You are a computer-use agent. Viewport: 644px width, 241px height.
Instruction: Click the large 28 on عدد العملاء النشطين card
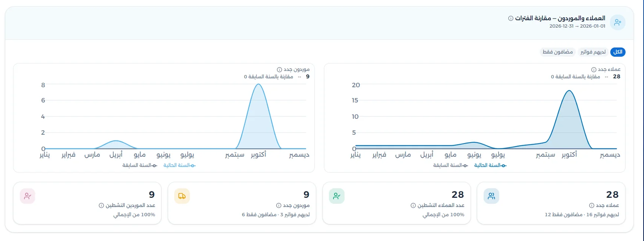point(458,194)
